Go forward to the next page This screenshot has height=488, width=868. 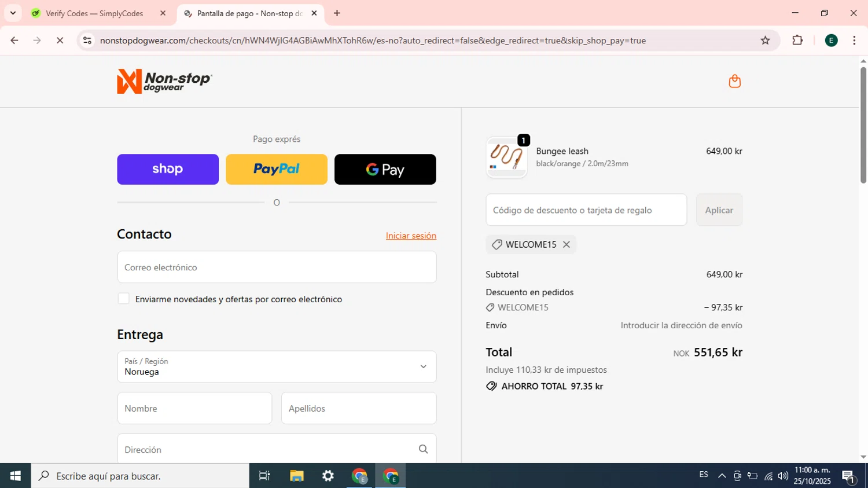click(37, 41)
